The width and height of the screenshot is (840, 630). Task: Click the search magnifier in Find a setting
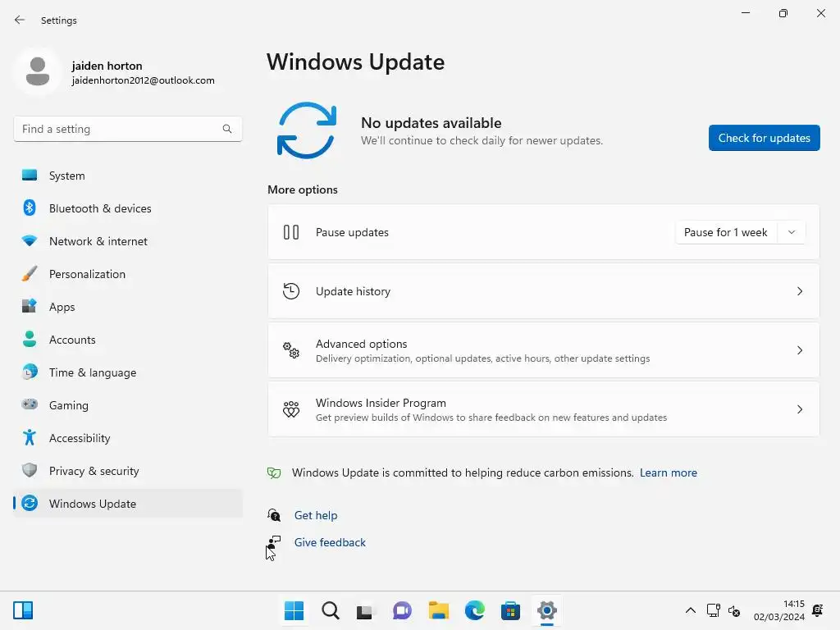[227, 129]
